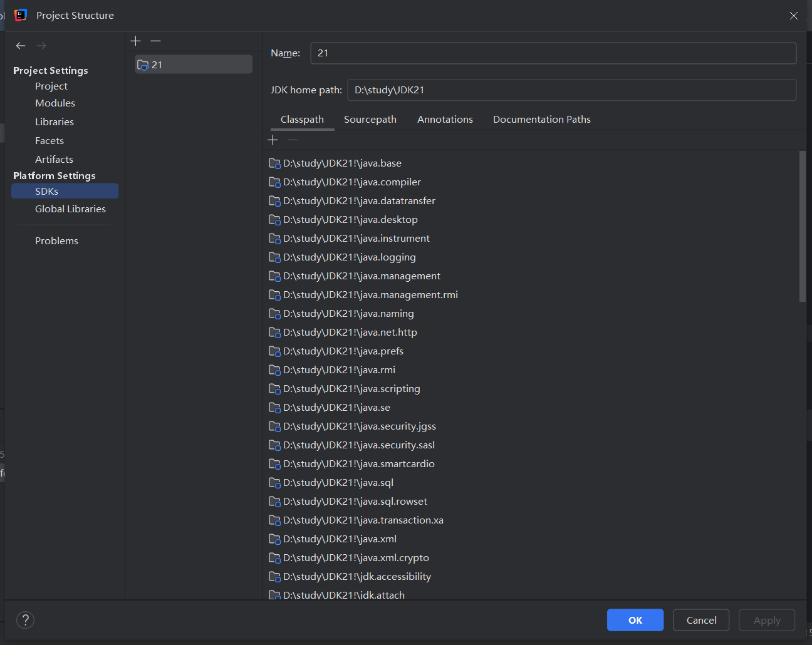Open the Documentation Paths tab
This screenshot has height=645, width=812.
coord(542,119)
